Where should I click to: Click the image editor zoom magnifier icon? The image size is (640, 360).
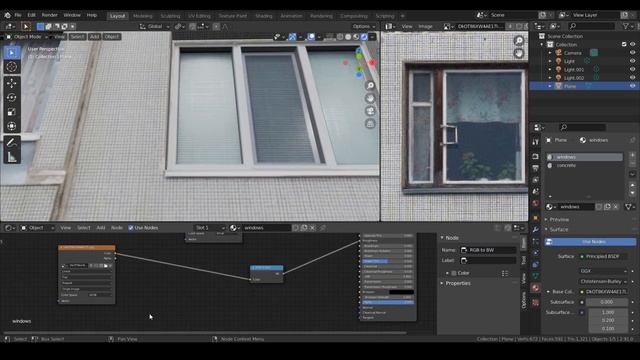click(519, 40)
